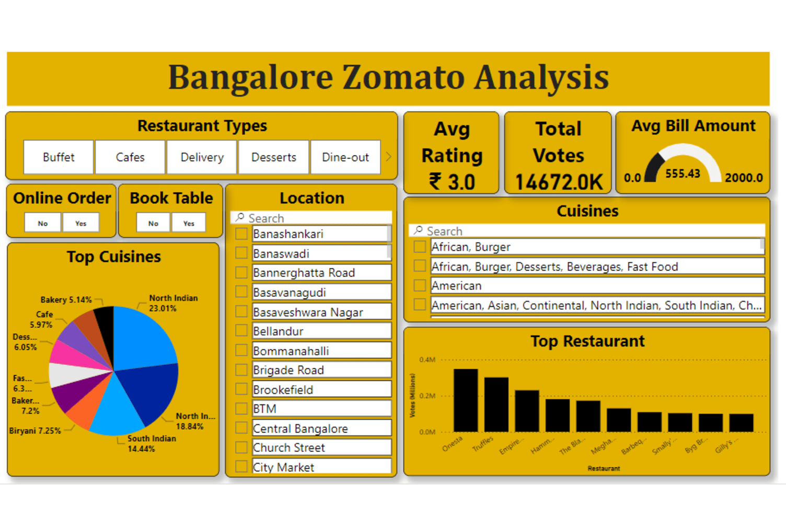Select the Empire bar in Top Restaurant
The image size is (786, 532).
(527, 411)
